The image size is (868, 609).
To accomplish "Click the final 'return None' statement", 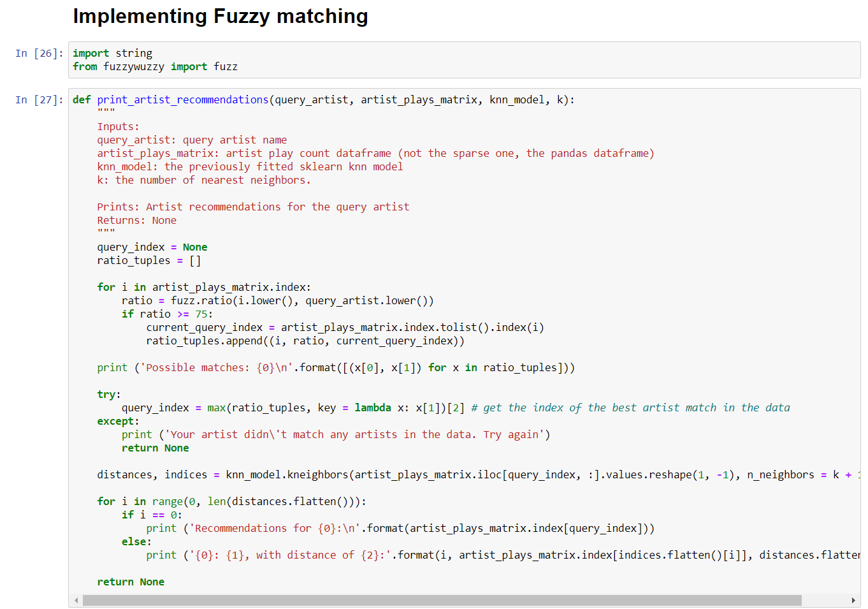I will click(131, 582).
